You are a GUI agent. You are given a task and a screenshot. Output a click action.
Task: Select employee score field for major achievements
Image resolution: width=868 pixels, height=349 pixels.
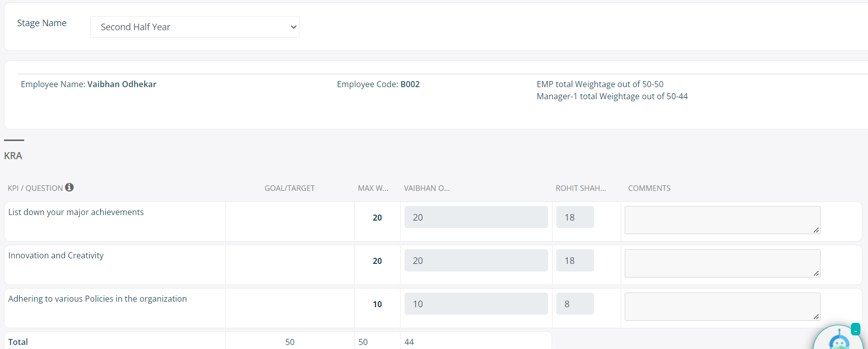click(476, 218)
